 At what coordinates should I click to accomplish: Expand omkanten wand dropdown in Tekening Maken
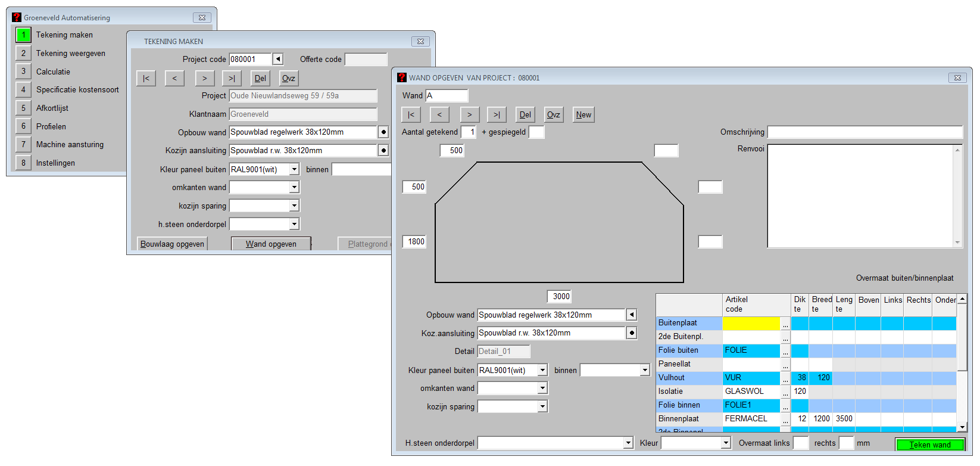pyautogui.click(x=294, y=188)
